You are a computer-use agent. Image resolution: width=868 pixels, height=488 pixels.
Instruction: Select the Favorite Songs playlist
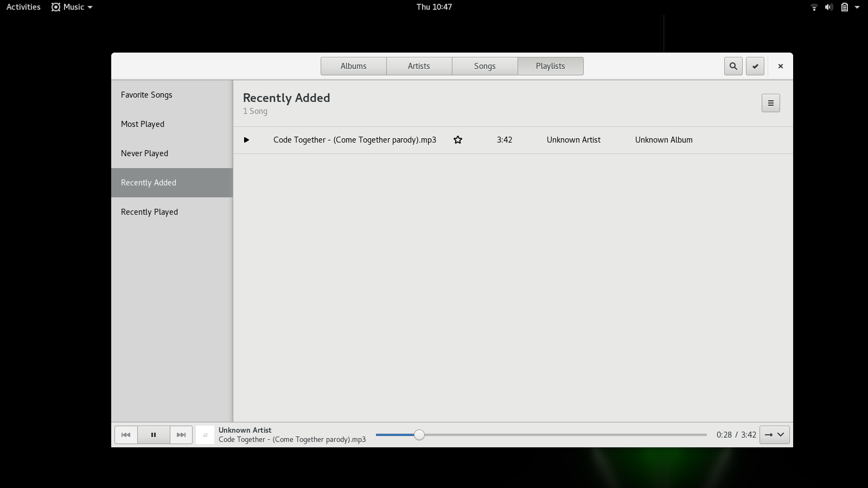click(x=146, y=95)
